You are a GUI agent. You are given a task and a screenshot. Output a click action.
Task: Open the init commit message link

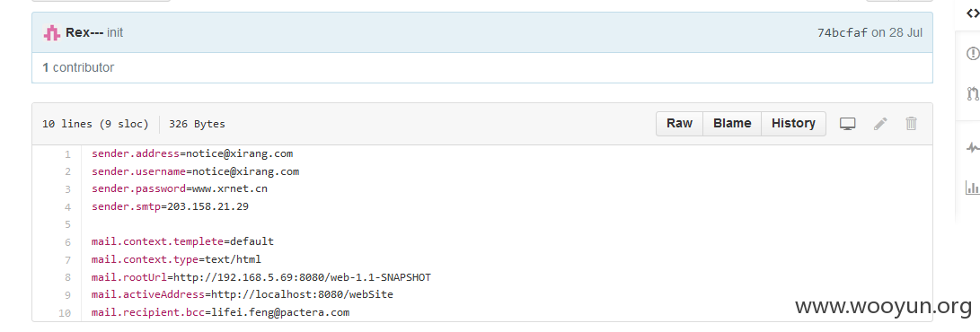115,33
